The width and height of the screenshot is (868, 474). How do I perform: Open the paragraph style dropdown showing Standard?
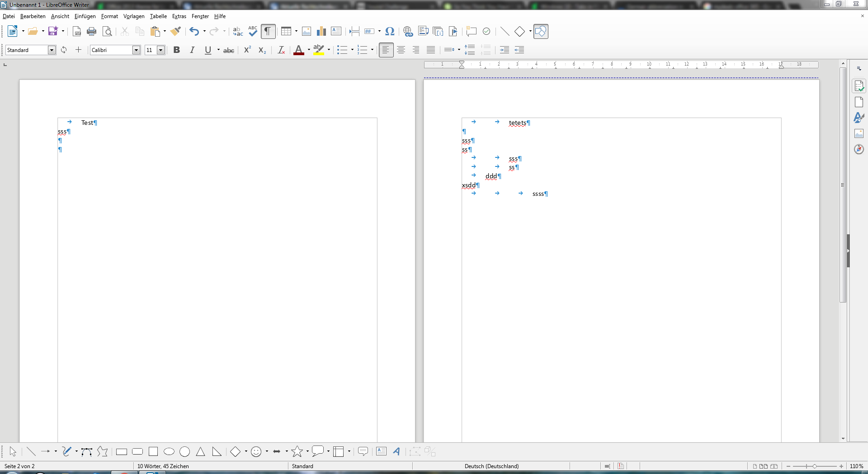[x=52, y=50]
